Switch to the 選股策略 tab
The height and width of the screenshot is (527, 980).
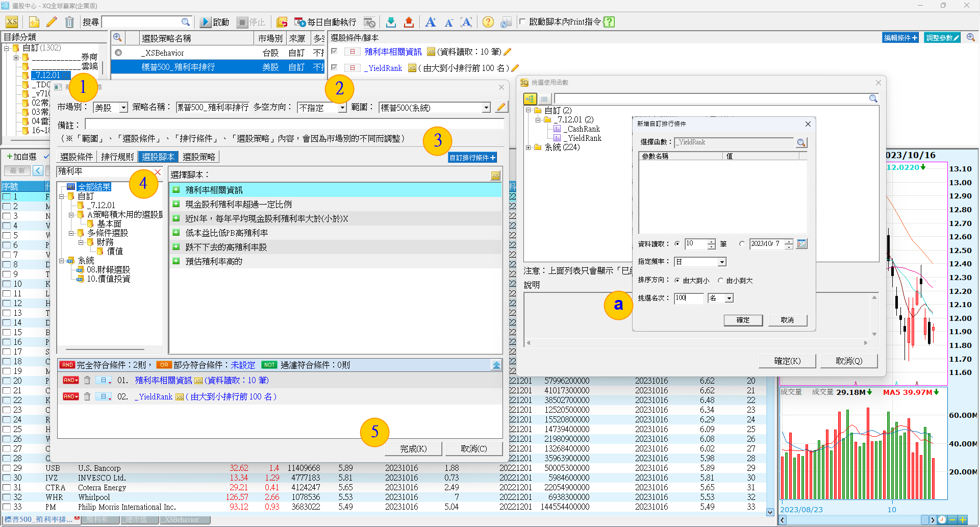[199, 157]
